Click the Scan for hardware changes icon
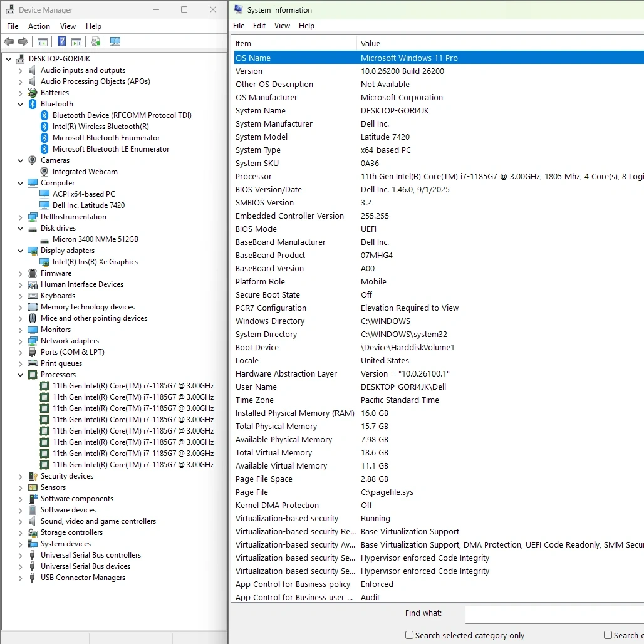The width and height of the screenshot is (644, 644). [x=115, y=42]
